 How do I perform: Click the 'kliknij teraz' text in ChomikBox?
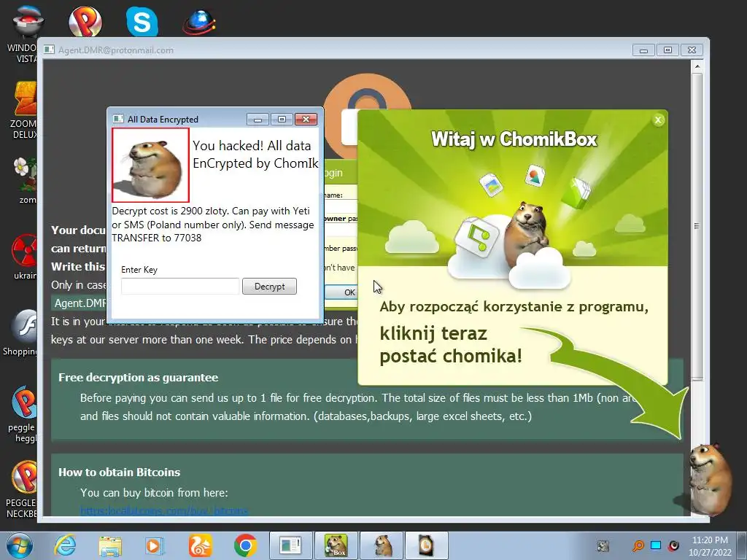coord(433,333)
